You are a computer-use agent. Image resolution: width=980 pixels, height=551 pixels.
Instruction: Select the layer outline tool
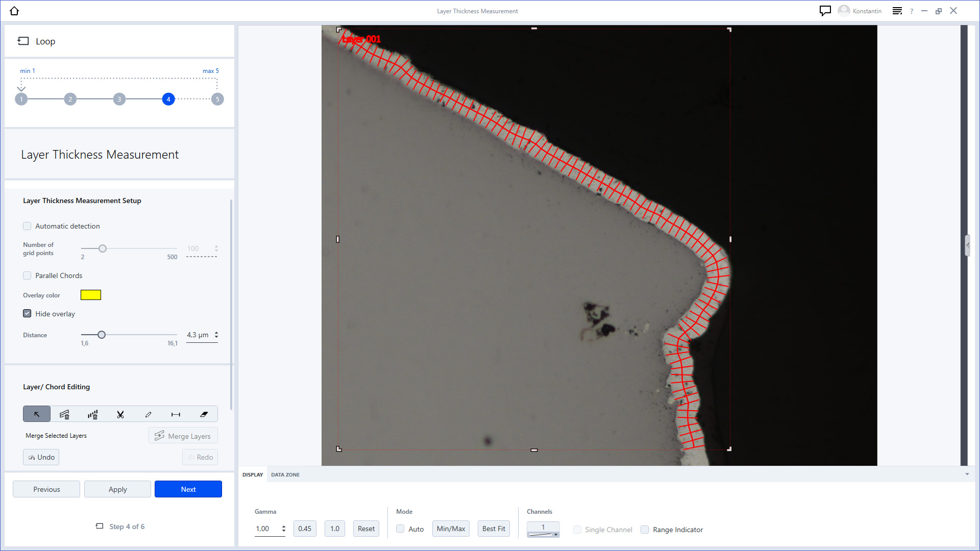pos(148,414)
